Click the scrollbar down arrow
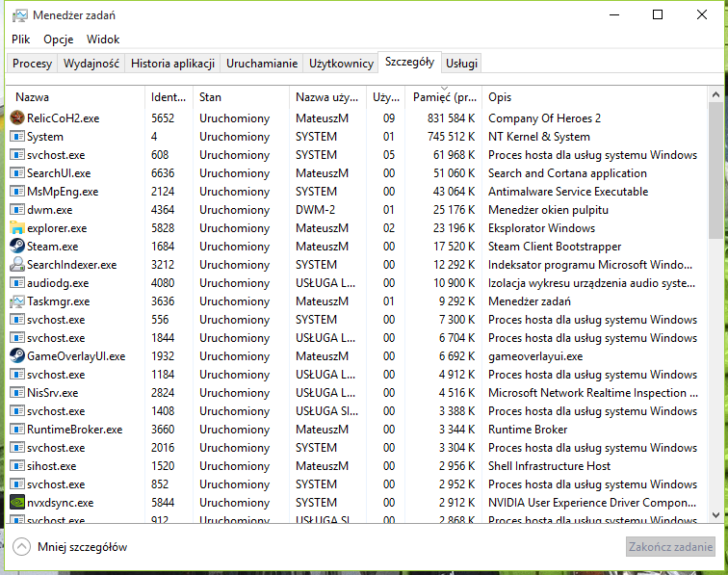The height and width of the screenshot is (575, 728). (715, 514)
